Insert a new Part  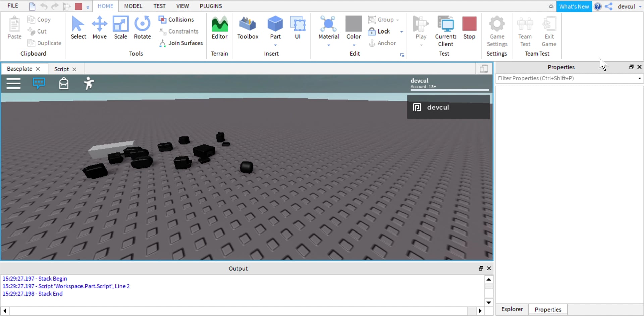coord(275,27)
